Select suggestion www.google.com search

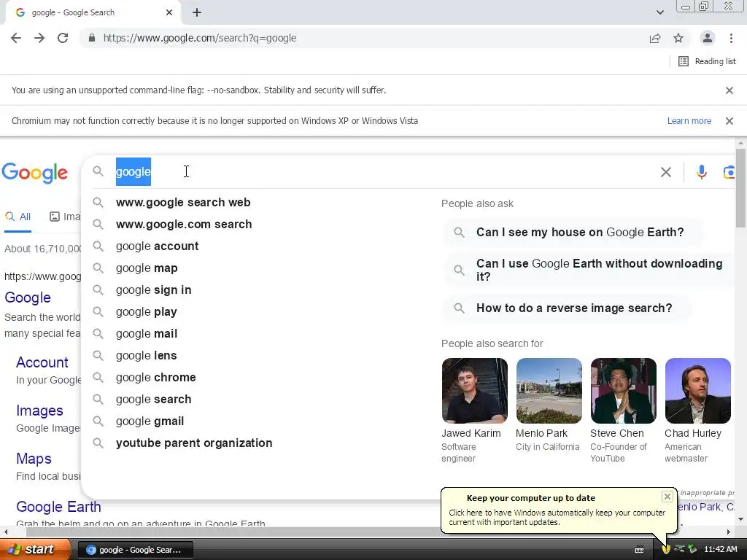[x=184, y=225]
